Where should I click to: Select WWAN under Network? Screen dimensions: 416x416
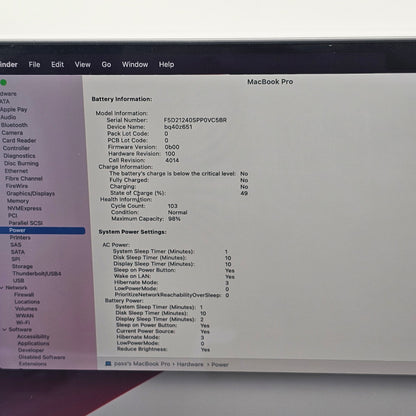pos(25,316)
